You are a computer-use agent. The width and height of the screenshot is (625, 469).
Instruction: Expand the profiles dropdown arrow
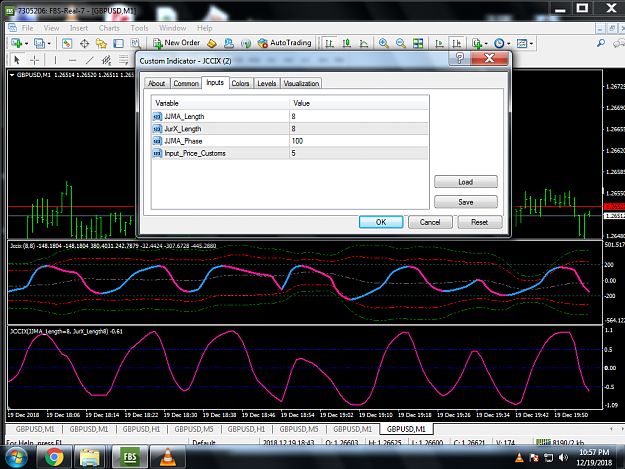click(49, 43)
